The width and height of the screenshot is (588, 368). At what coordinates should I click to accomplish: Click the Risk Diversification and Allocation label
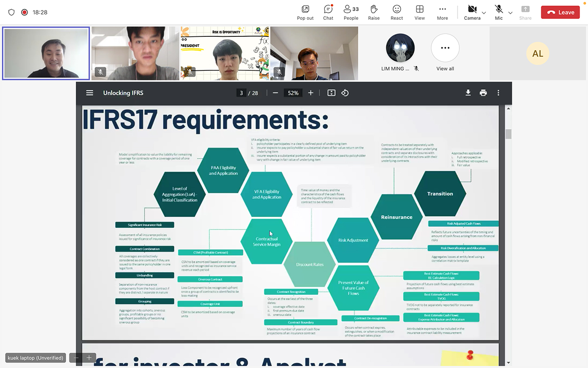464,248
